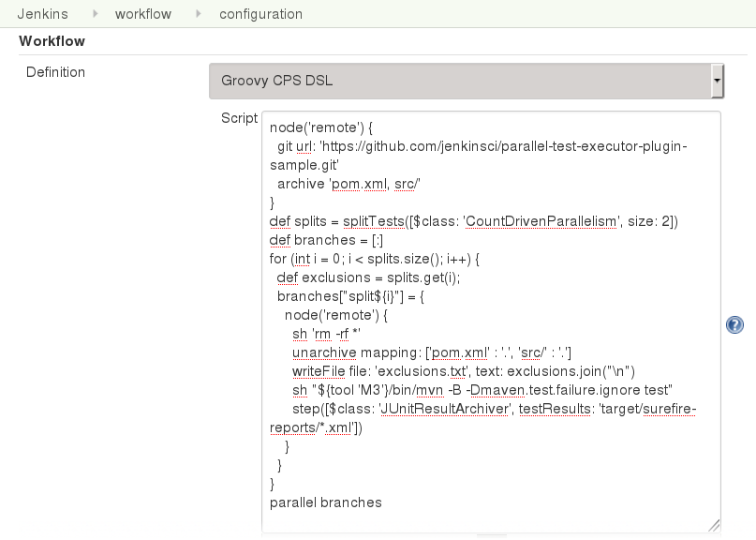
Task: Click the breadcrumb arrow after workflow
Action: click(x=199, y=14)
